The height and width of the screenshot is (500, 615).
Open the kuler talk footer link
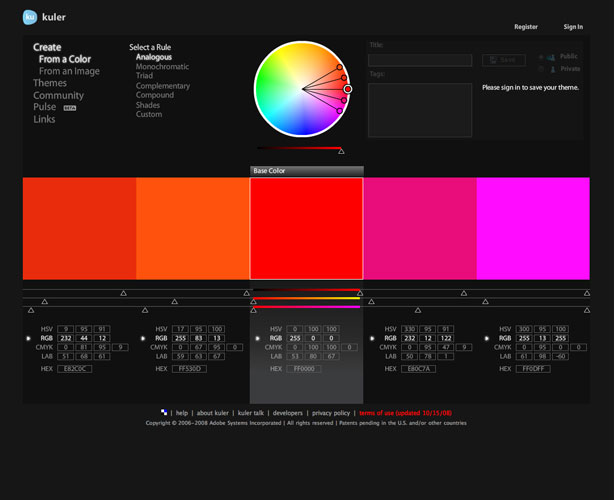point(251,413)
